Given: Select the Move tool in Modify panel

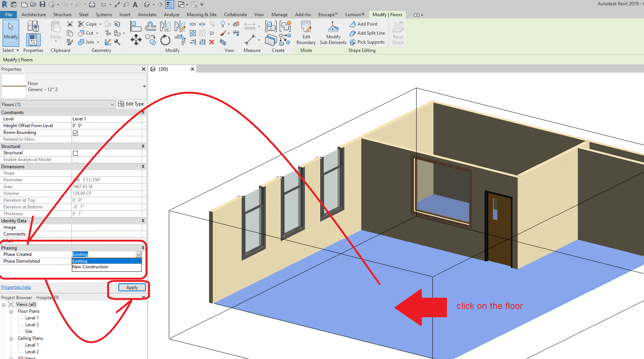Looking at the screenshot, I should (136, 39).
